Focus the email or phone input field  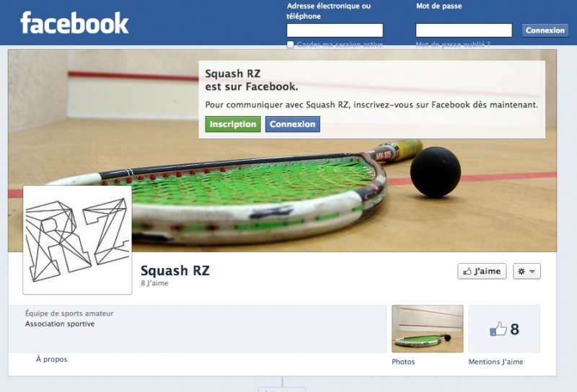[335, 30]
